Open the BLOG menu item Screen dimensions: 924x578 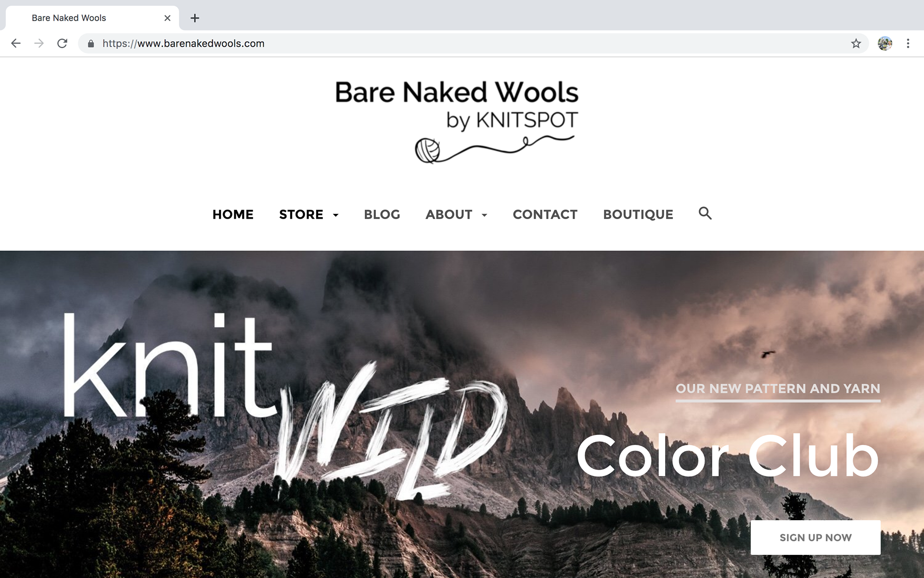pyautogui.click(x=382, y=214)
